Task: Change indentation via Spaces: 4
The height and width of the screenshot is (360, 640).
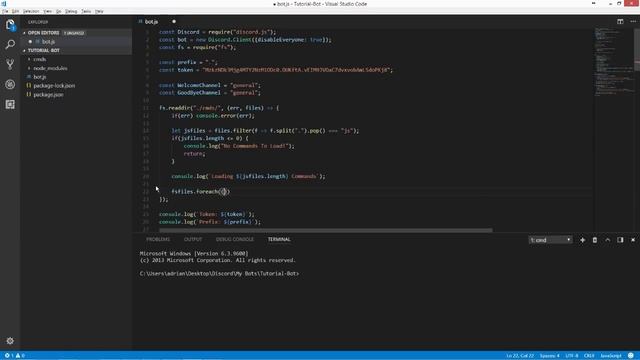Action: (549, 356)
